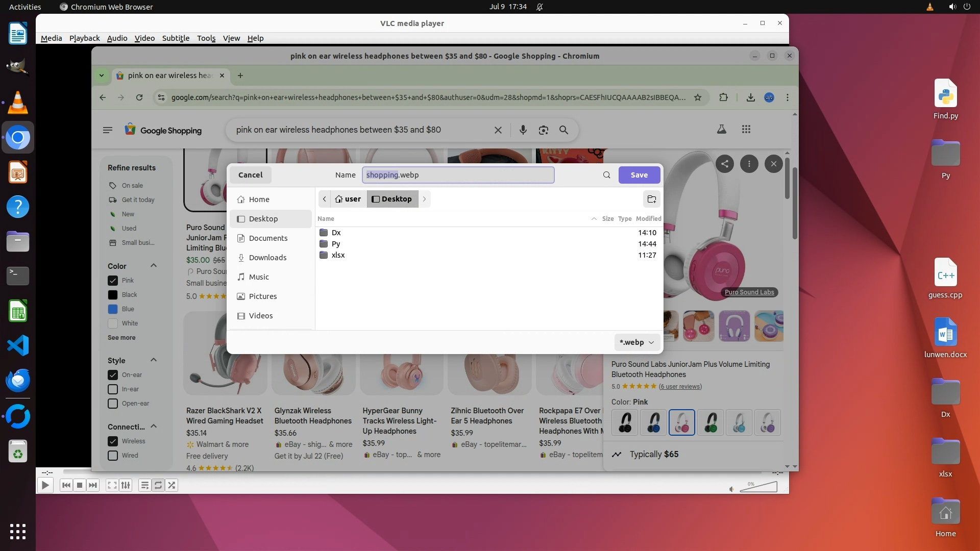
Task: Click the Chromium downloads icon
Action: (750, 97)
